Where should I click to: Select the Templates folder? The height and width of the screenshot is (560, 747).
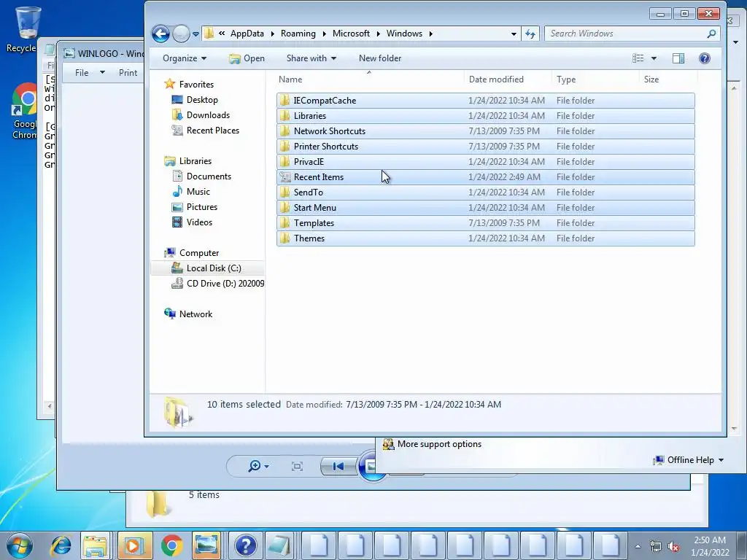pos(485,223)
